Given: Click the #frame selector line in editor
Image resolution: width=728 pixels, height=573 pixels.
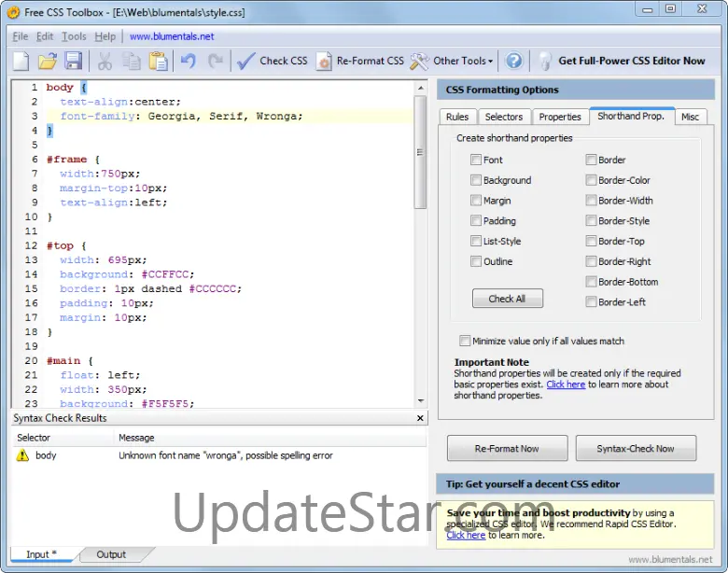Looking at the screenshot, I should point(73,160).
